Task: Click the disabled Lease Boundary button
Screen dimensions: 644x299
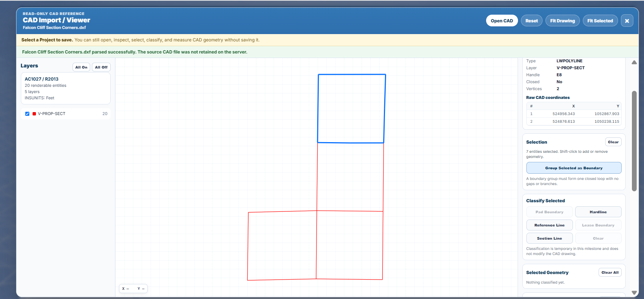Action: (598, 225)
